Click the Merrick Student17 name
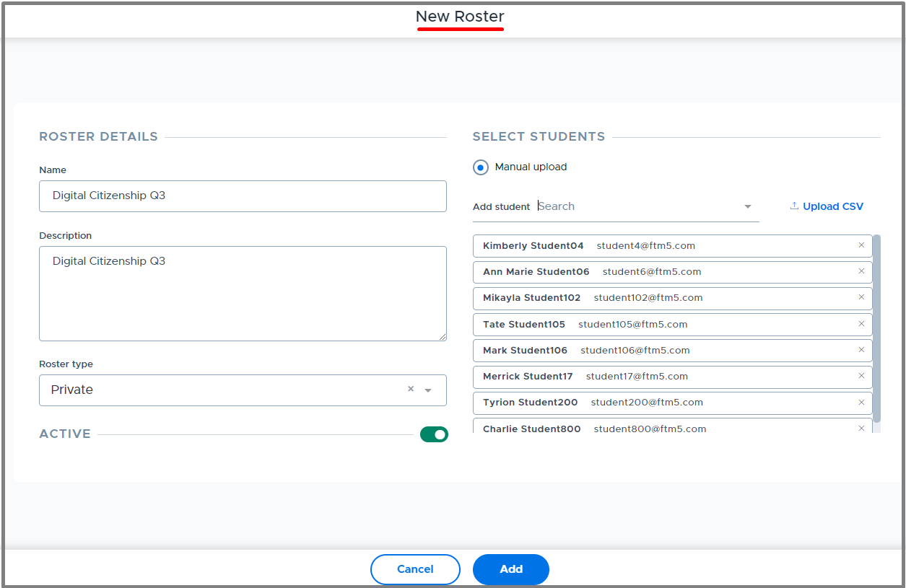This screenshot has width=906, height=588. coord(528,377)
